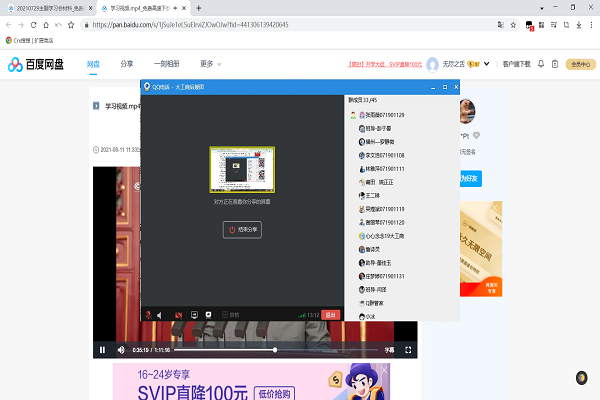Click the 低价抢购 button on banner
This screenshot has width=600, height=400.
[x=274, y=393]
